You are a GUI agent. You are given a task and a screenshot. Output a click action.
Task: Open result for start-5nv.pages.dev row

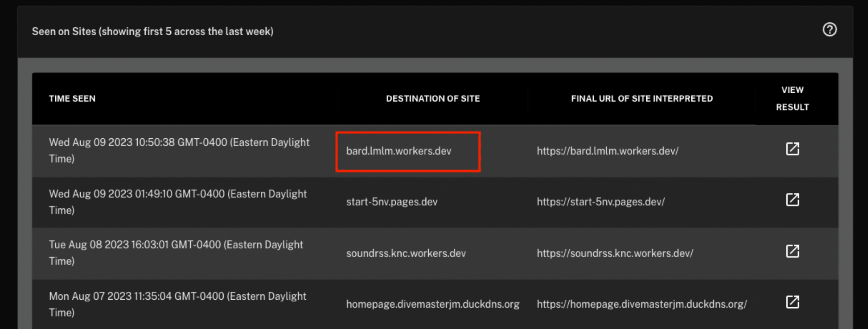pos(792,200)
